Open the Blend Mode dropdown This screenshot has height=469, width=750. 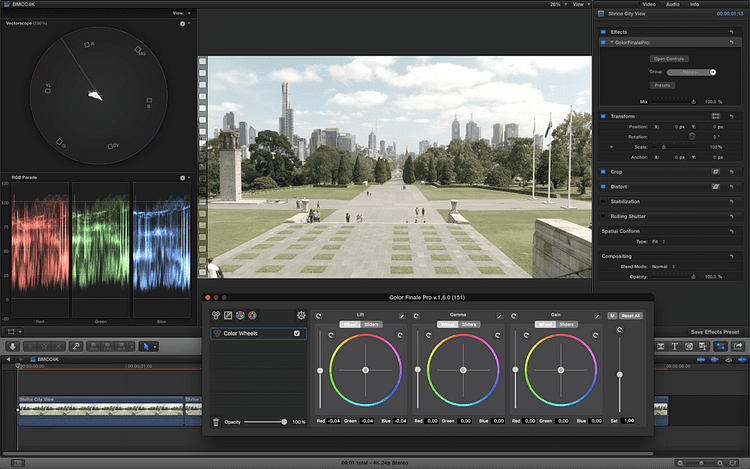pyautogui.click(x=663, y=266)
